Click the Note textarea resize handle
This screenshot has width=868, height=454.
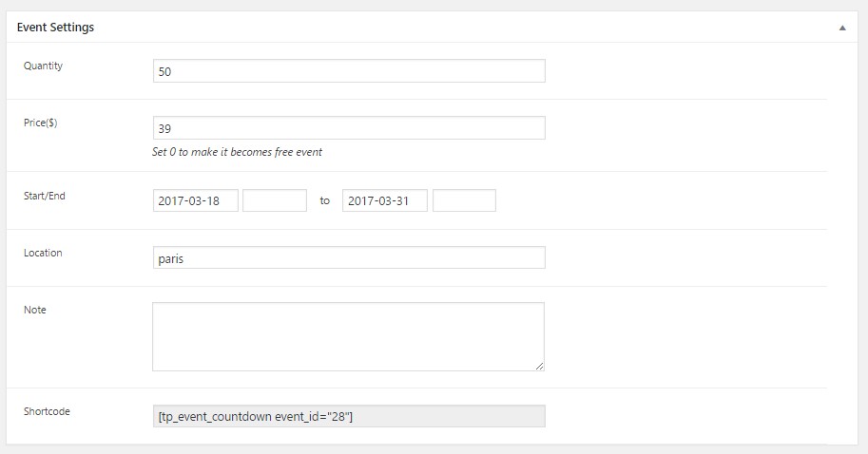[x=539, y=365]
